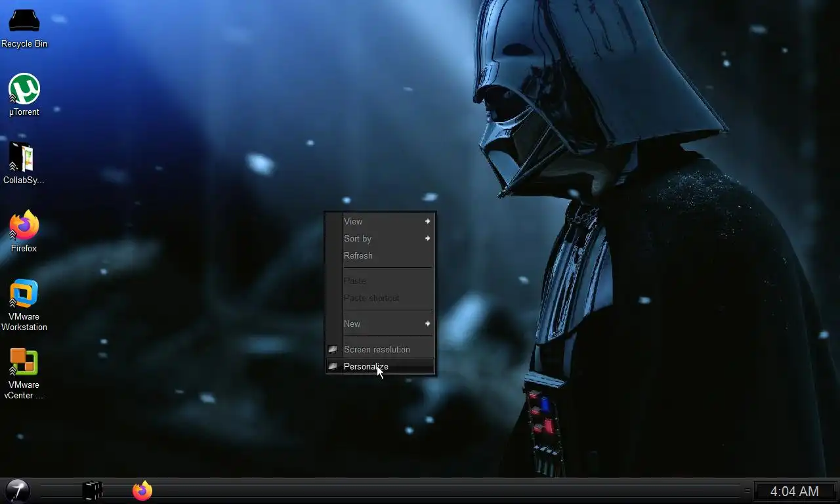Click the 4:04 AM taskbar clock
Viewport: 840px width, 504px height.
[794, 492]
